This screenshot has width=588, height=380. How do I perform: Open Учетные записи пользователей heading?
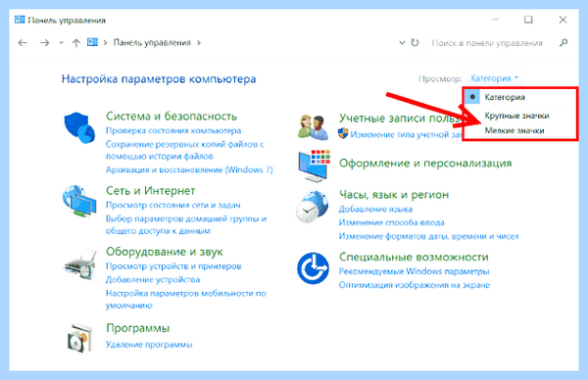(x=400, y=119)
